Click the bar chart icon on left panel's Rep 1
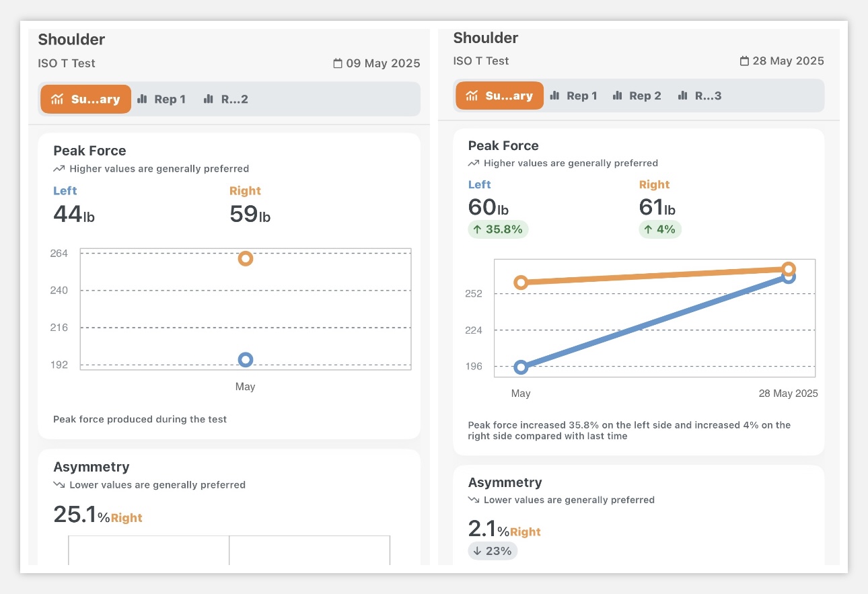Screen dimensions: 868x594 [x=143, y=99]
